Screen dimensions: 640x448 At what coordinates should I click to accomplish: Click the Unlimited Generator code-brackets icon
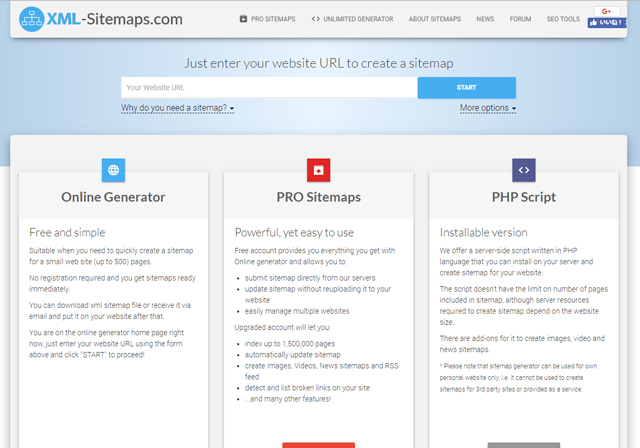(x=316, y=19)
